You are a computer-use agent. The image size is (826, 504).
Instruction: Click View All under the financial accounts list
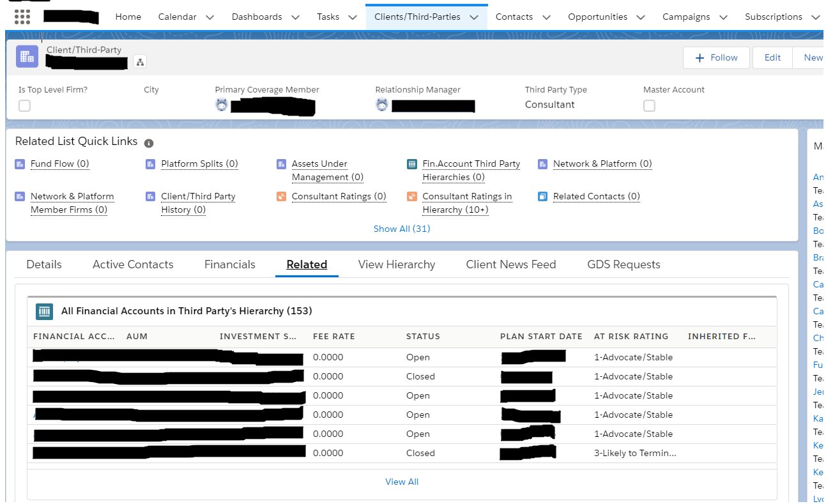tap(402, 481)
